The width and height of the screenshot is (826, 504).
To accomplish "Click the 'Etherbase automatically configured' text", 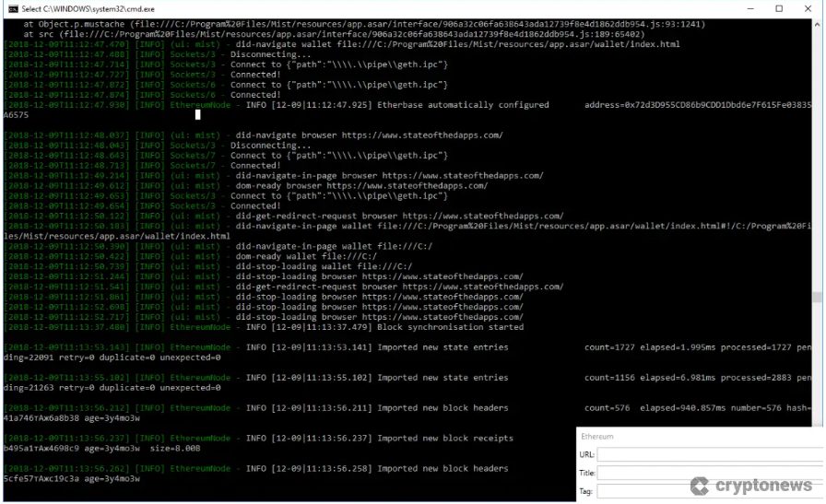I will tap(463, 105).
